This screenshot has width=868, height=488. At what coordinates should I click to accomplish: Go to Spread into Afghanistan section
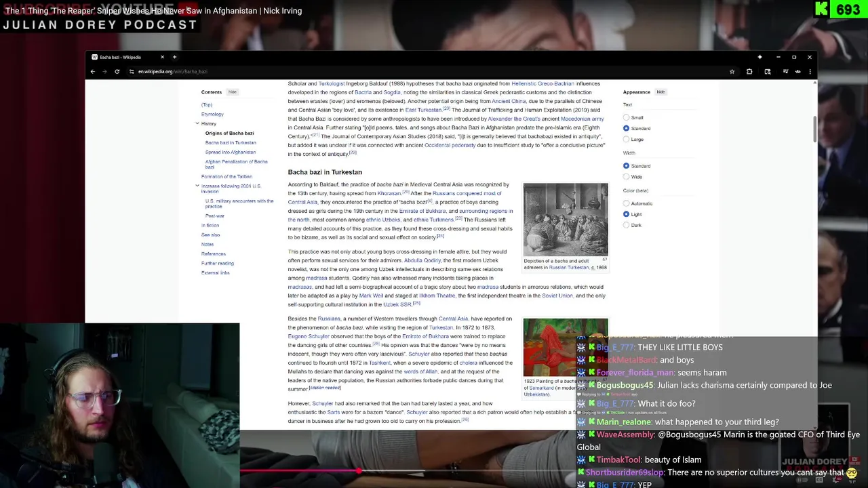[231, 152]
